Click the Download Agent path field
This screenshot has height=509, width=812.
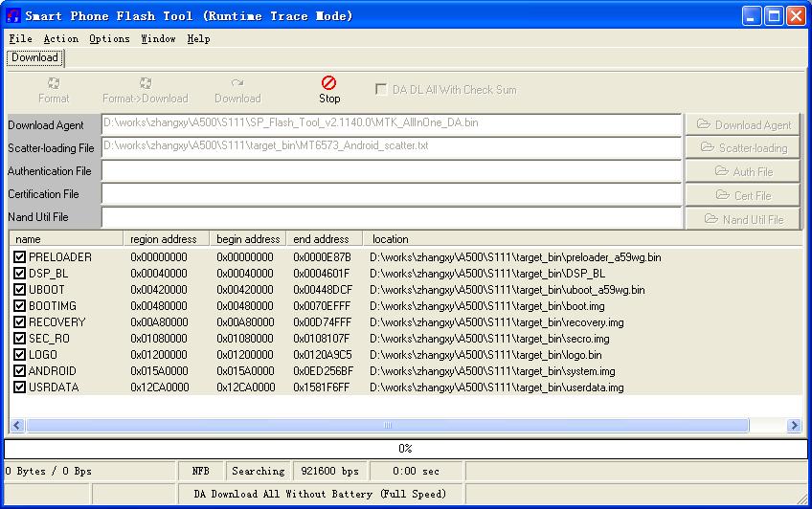click(x=391, y=124)
